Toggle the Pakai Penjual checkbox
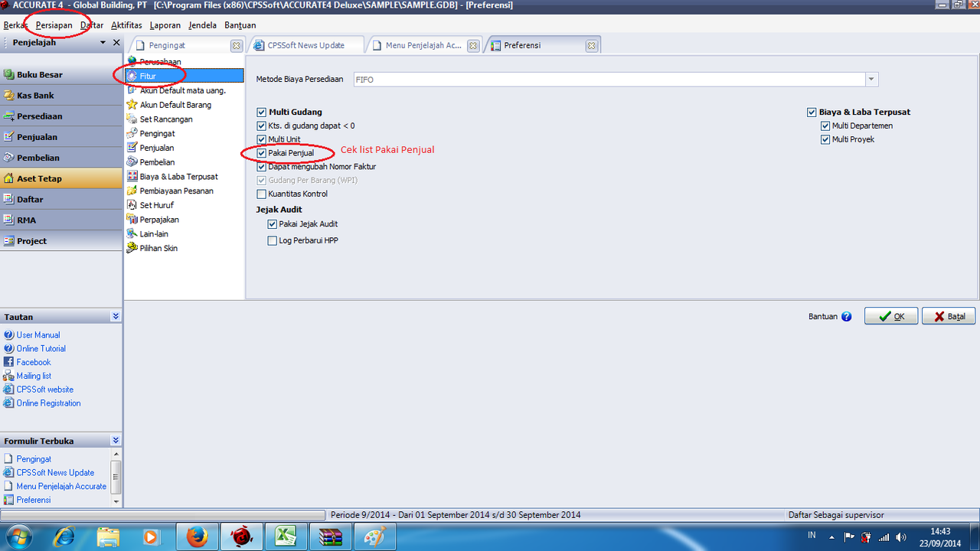 (262, 153)
